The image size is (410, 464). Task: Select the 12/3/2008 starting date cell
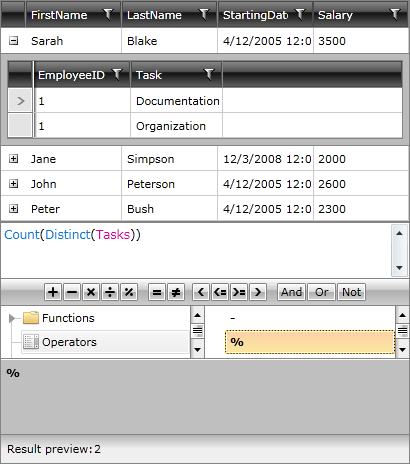tap(266, 159)
